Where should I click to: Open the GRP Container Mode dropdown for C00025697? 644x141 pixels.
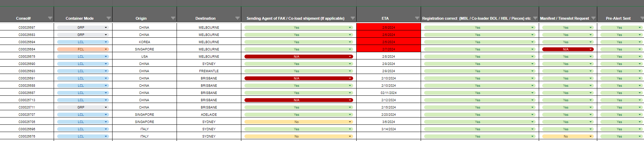pyautogui.click(x=83, y=27)
